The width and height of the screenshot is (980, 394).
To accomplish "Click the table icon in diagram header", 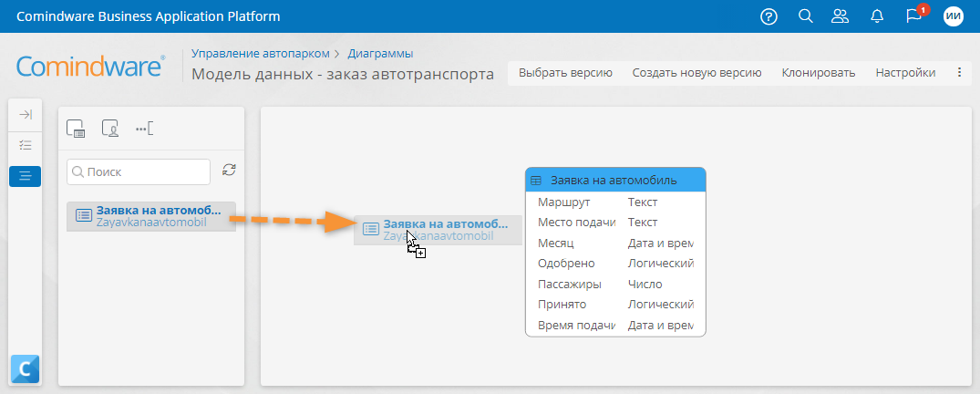I will tap(536, 181).
